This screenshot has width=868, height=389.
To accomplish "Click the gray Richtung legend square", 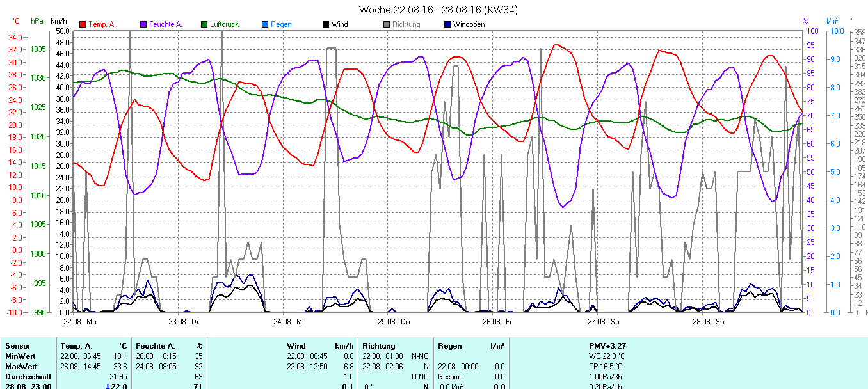I will click(387, 25).
